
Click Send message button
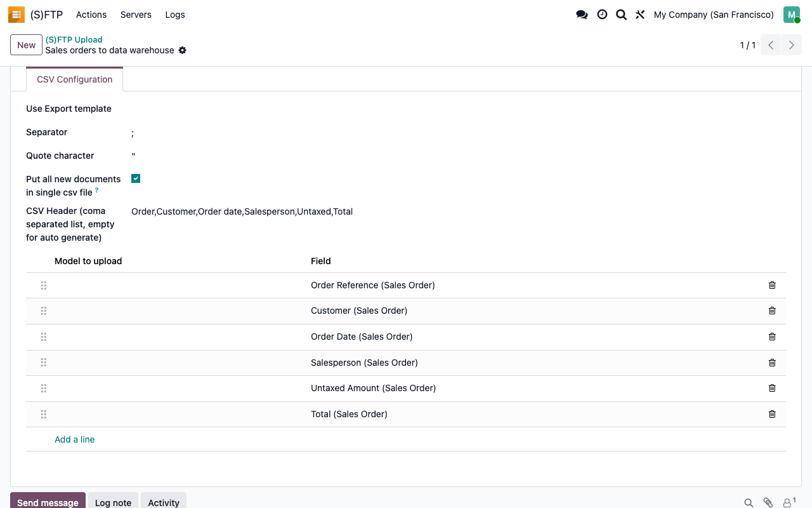tap(48, 502)
